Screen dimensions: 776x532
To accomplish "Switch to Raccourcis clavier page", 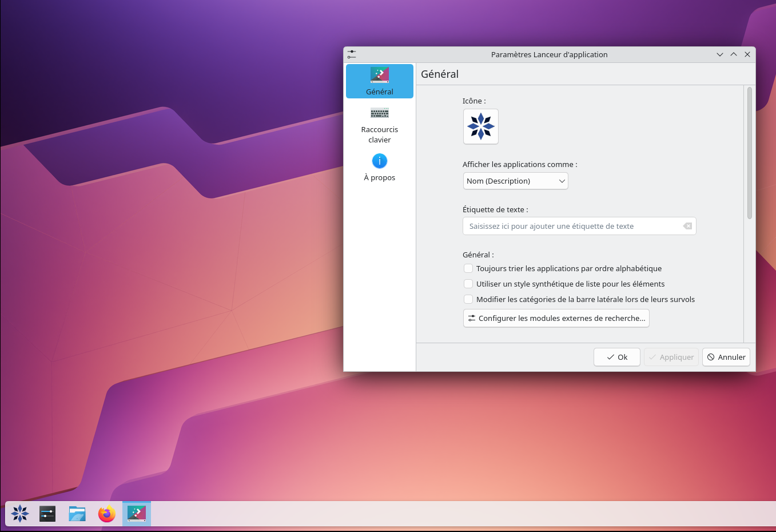I will click(x=380, y=125).
